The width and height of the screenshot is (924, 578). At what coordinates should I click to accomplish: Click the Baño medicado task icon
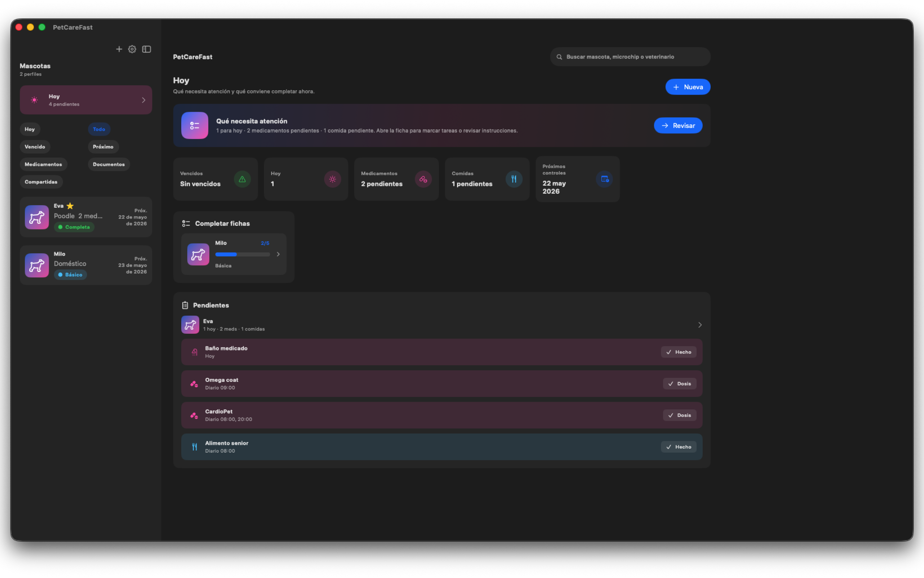(x=194, y=352)
